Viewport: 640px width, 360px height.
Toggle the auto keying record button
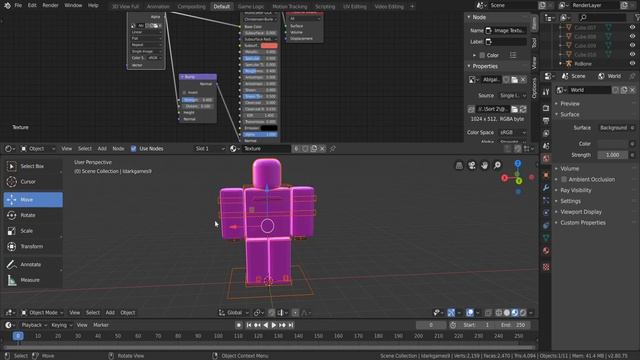239,325
